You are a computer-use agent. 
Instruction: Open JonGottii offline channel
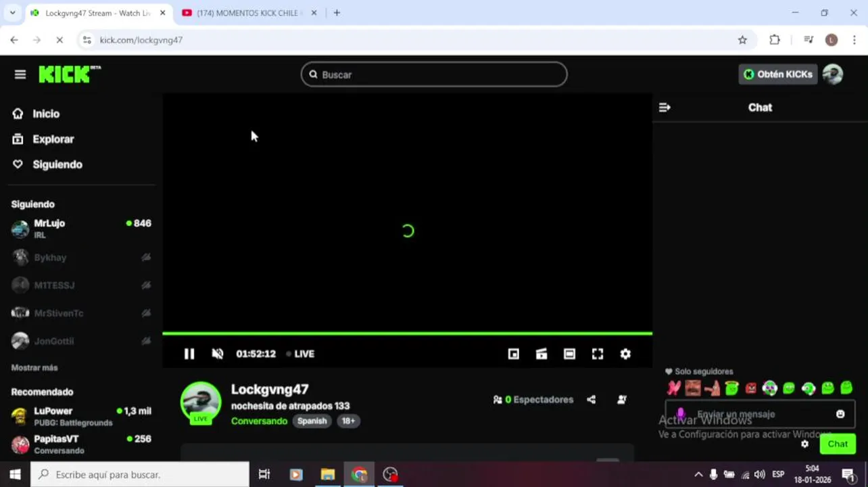[81, 341]
